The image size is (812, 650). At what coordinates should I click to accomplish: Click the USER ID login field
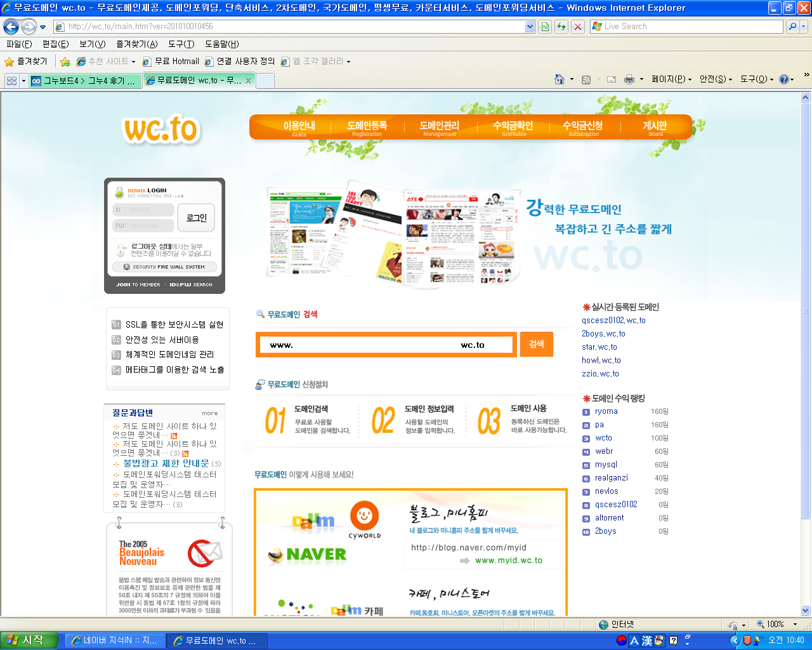point(143,210)
